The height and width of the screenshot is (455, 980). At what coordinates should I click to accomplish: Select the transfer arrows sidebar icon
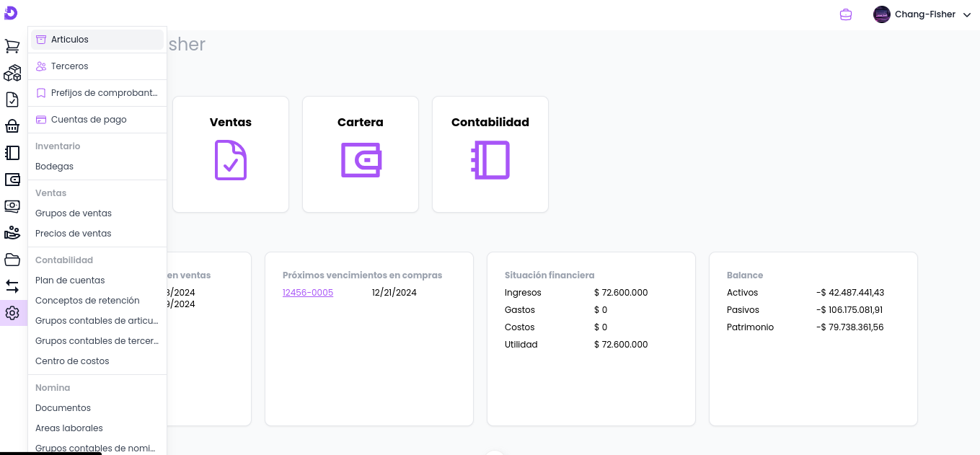(12, 286)
